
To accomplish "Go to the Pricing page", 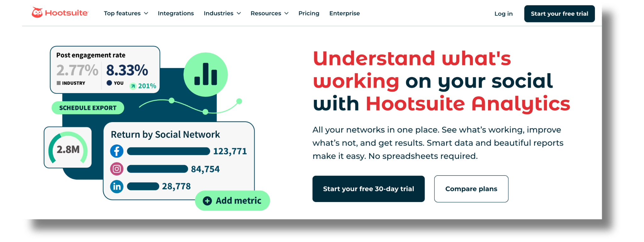I will (309, 13).
